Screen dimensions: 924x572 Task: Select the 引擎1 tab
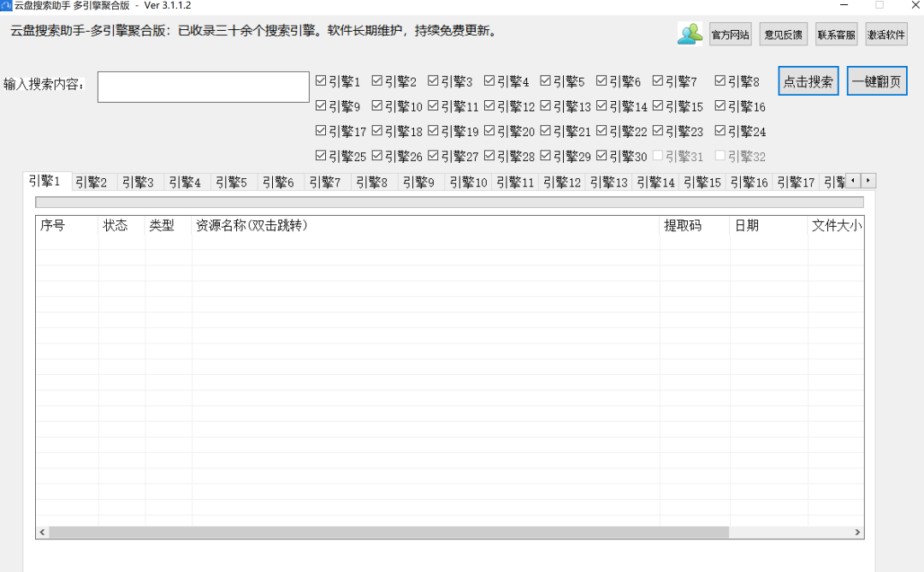pyautogui.click(x=47, y=181)
